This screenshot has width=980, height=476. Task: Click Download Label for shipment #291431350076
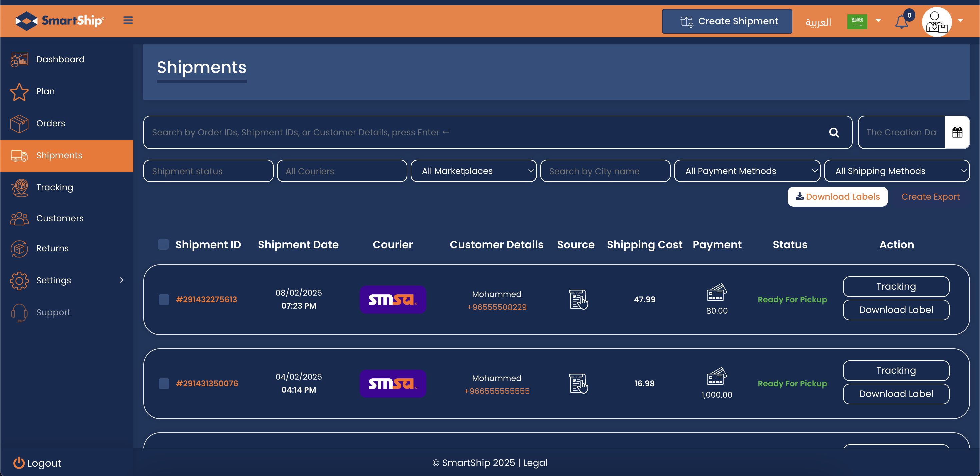tap(896, 394)
